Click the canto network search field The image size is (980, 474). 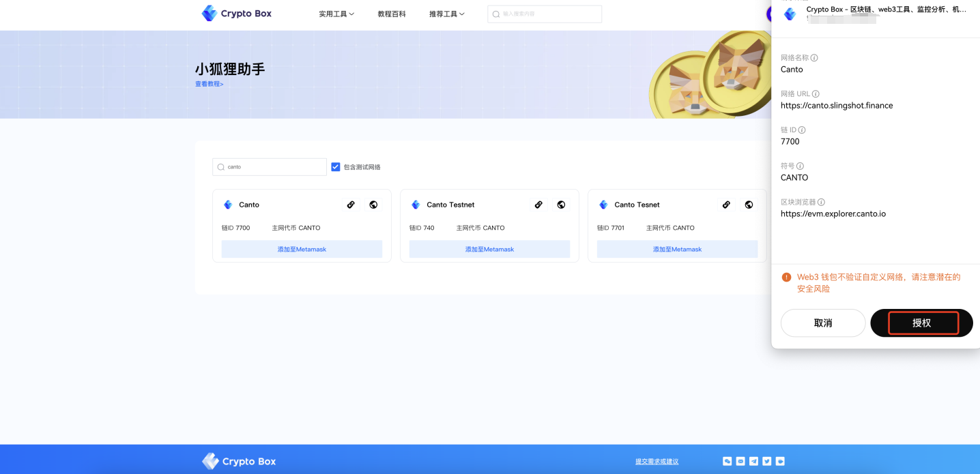270,167
